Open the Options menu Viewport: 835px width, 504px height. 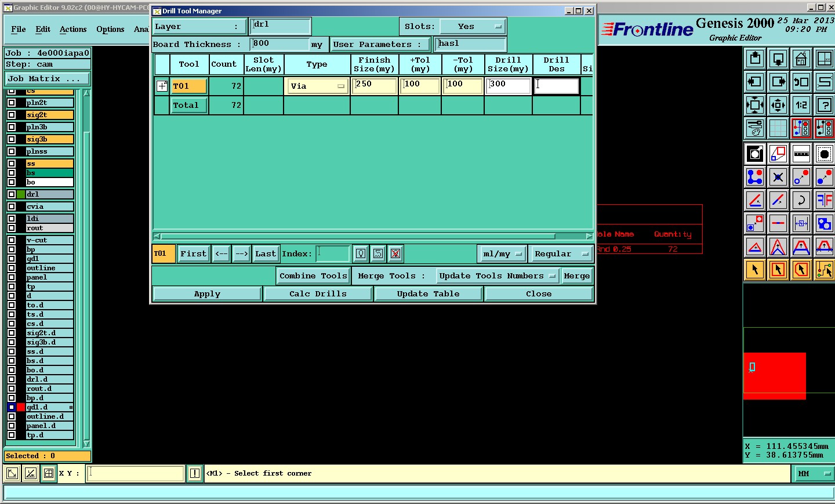point(110,29)
